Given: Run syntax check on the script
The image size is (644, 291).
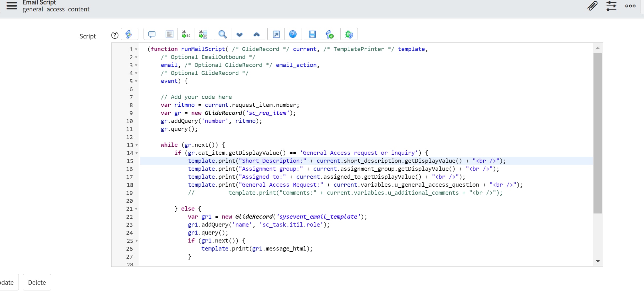Looking at the screenshot, I should click(329, 34).
